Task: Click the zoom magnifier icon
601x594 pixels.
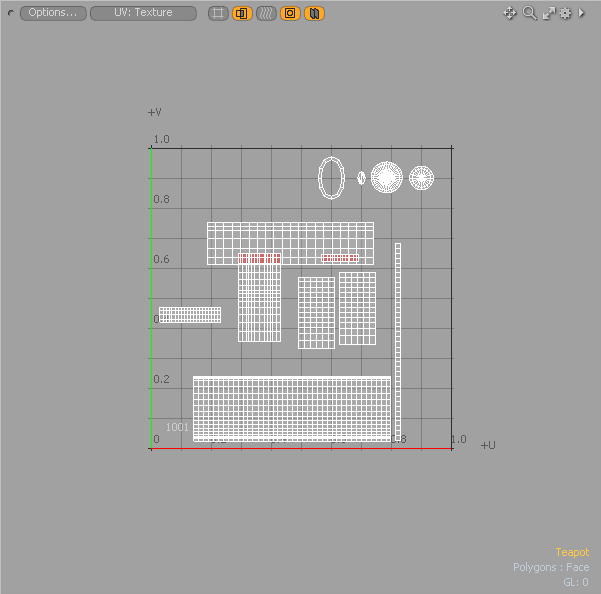Action: (x=530, y=13)
